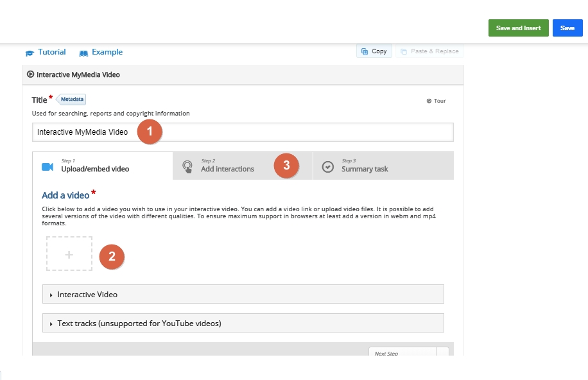The width and height of the screenshot is (588, 380).
Task: Click the Paste & Replace icon
Action: tap(404, 51)
